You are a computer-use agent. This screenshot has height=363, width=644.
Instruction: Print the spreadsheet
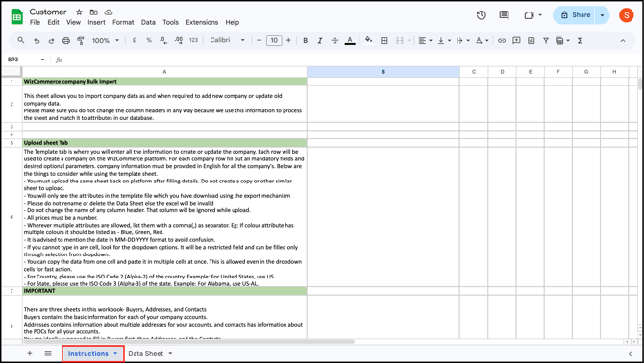coord(66,41)
